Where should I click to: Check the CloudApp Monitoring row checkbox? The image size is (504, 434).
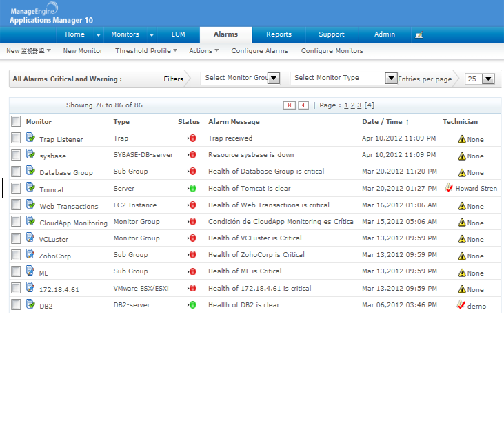point(16,221)
